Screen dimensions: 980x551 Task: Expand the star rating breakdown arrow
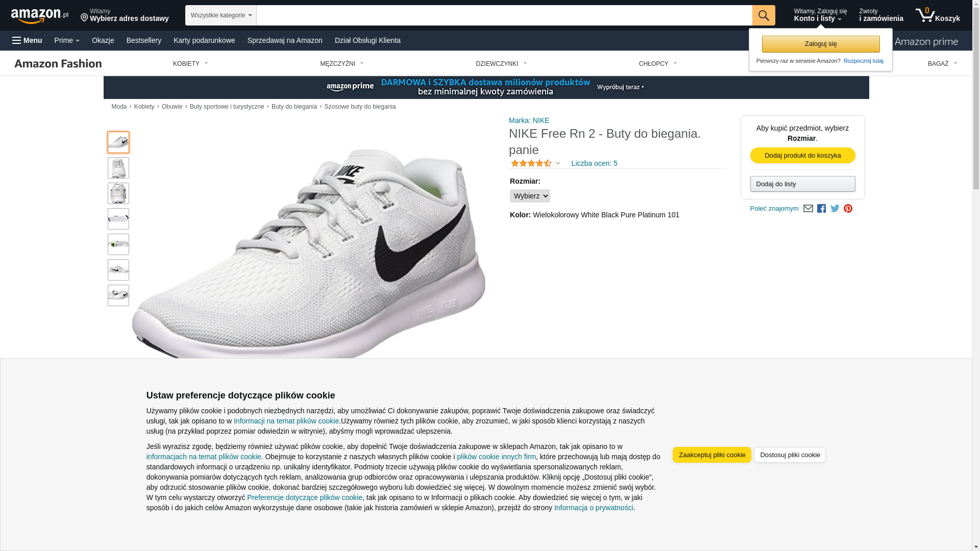[x=558, y=164]
